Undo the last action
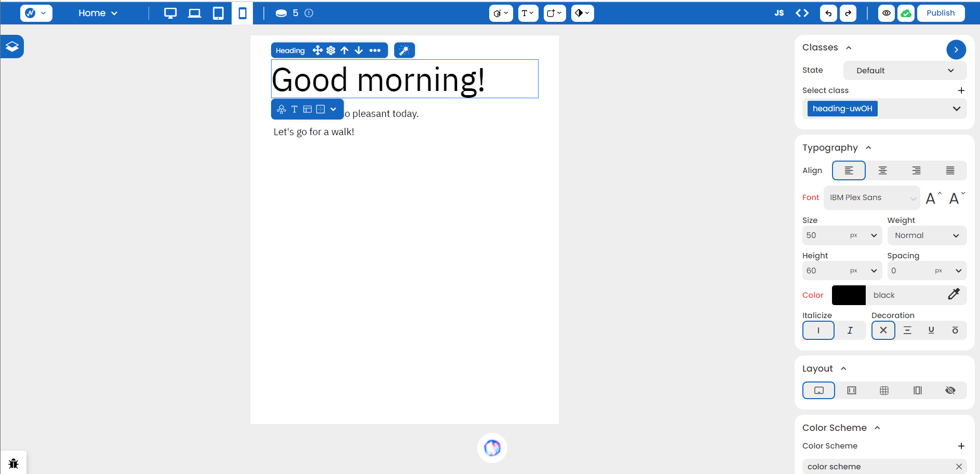Screen dimensions: 980x474 point(828,13)
